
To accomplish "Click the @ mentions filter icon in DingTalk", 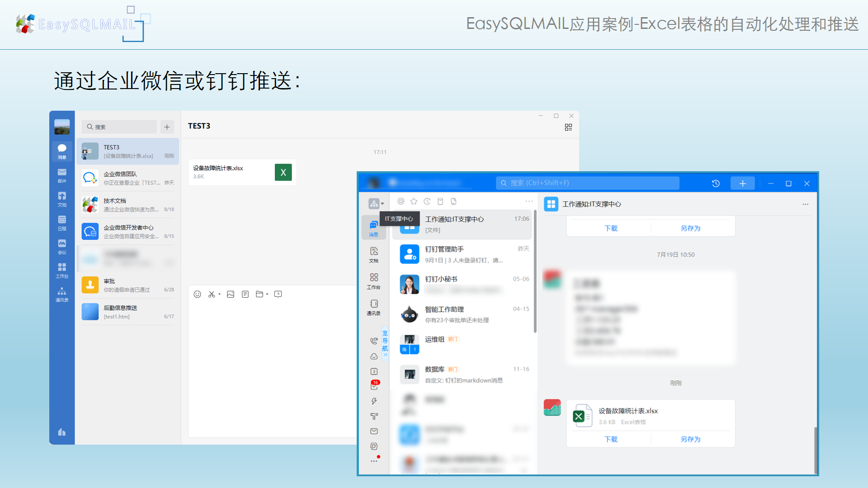I will 401,202.
